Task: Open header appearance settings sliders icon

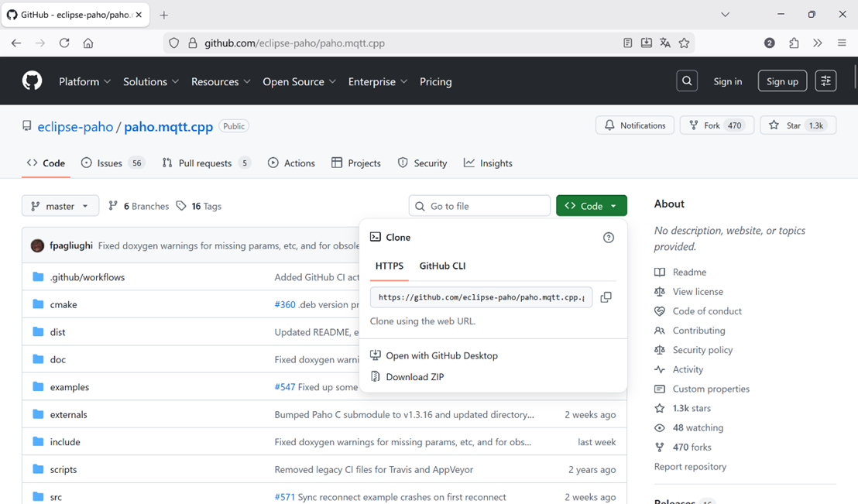Action: tap(825, 81)
